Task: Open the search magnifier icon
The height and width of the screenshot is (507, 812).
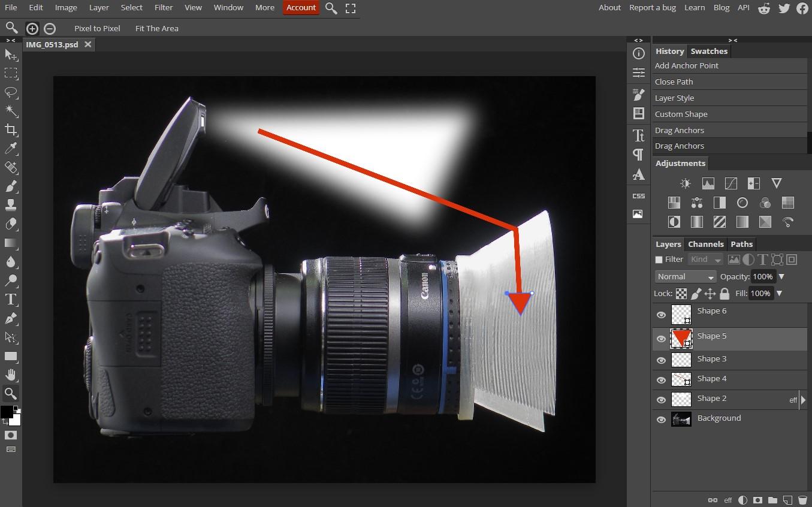Action: tap(331, 8)
